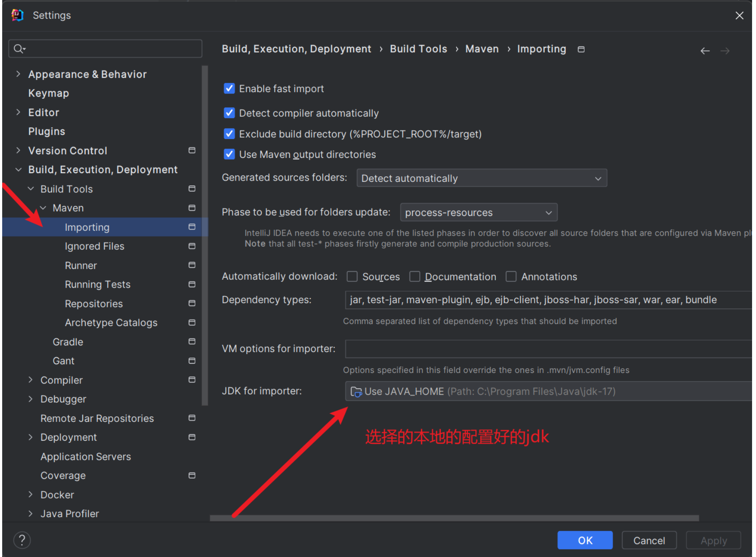Go forward with the right arrow
This screenshot has height=557, width=756.
coord(725,51)
